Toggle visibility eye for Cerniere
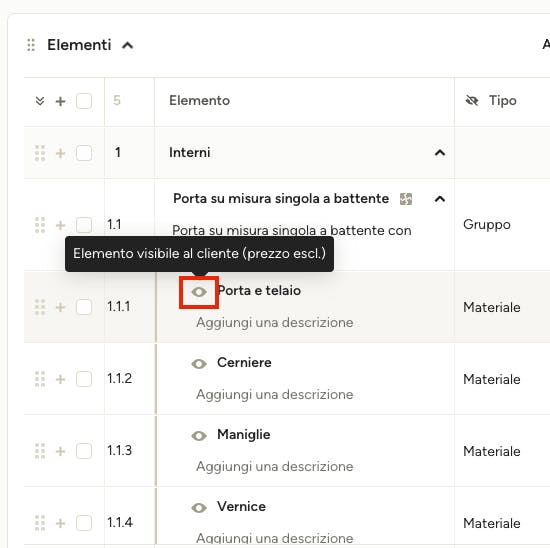 [199, 364]
